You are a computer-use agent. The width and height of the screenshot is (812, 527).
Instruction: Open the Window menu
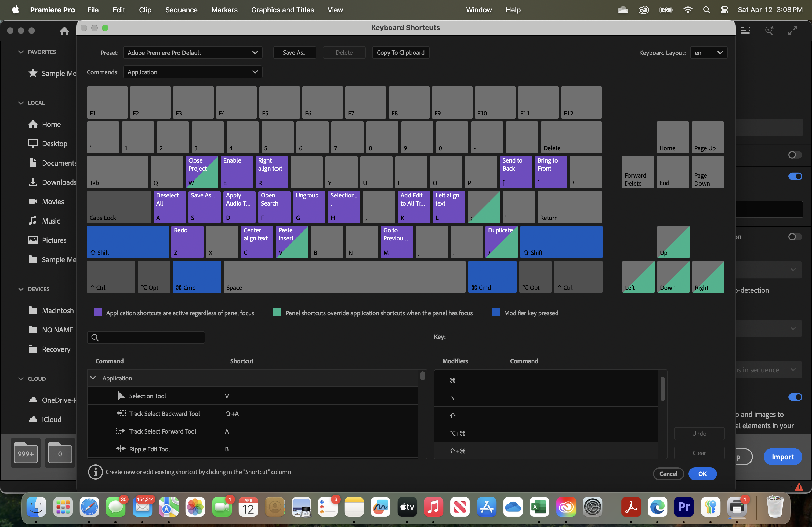479,10
